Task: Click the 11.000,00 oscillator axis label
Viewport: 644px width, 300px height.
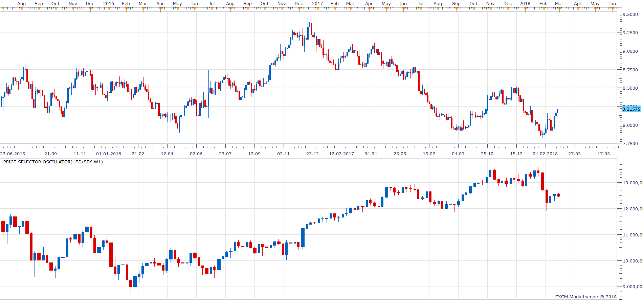Action: 633,235
